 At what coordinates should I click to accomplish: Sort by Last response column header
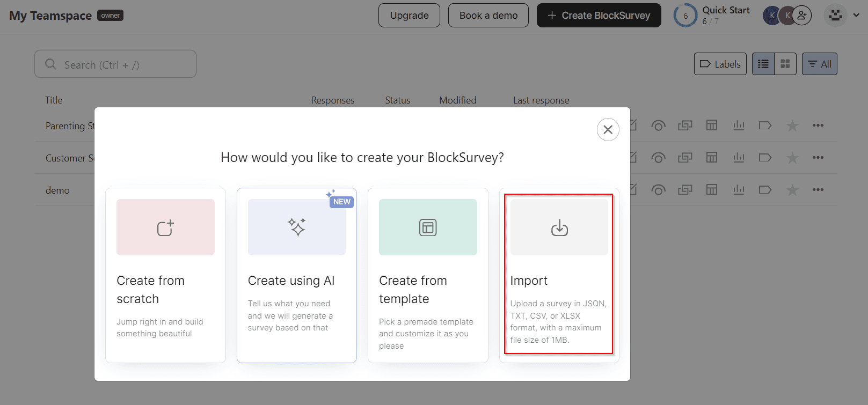click(x=541, y=100)
